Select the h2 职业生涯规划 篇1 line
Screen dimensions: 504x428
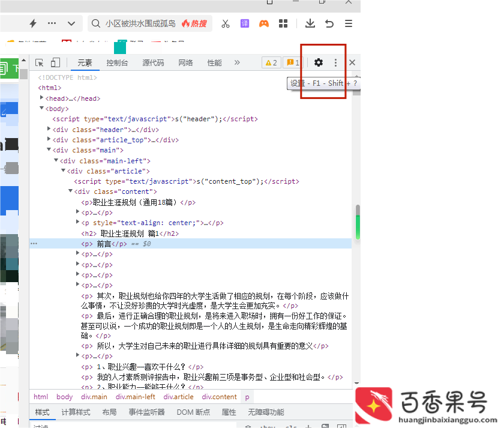click(x=130, y=234)
